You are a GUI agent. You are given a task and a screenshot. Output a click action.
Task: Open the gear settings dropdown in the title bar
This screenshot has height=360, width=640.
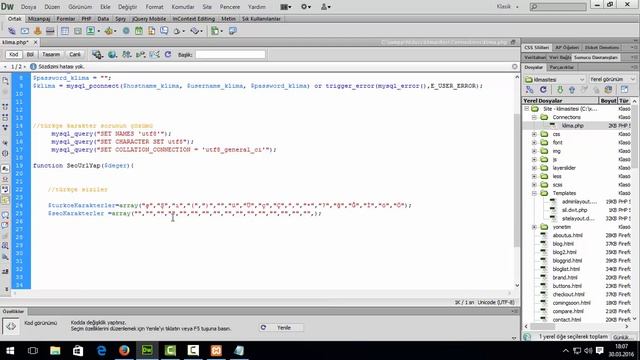[x=306, y=7]
